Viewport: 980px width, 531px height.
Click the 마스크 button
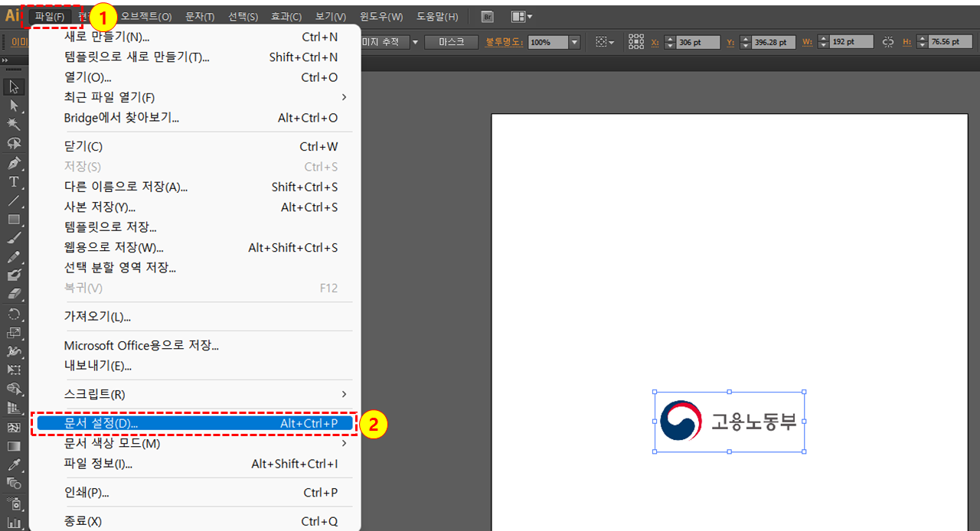click(x=452, y=42)
